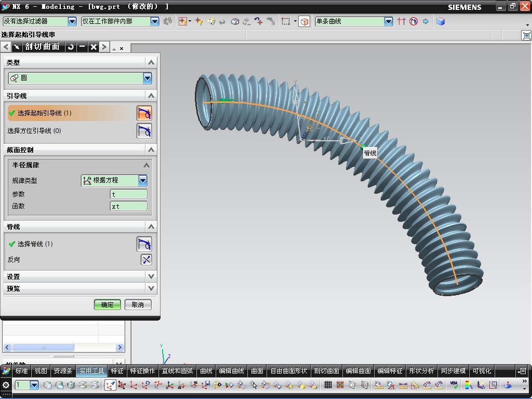Expand the 设置 section
Image resolution: width=532 pixels, height=399 pixels.
point(151,276)
